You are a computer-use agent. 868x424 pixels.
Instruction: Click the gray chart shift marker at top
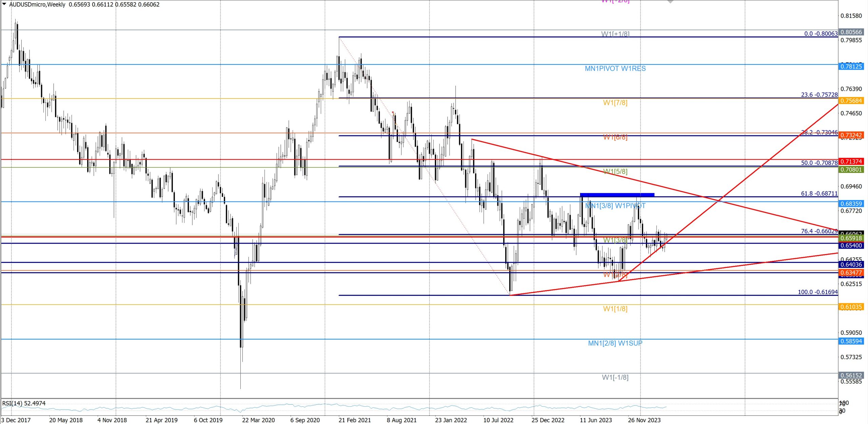670,1
